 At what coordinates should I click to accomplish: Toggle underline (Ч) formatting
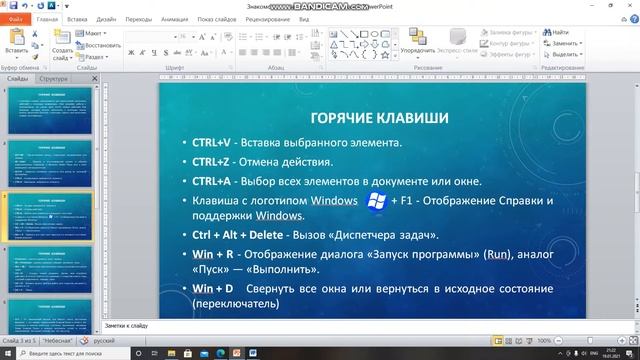[154, 53]
